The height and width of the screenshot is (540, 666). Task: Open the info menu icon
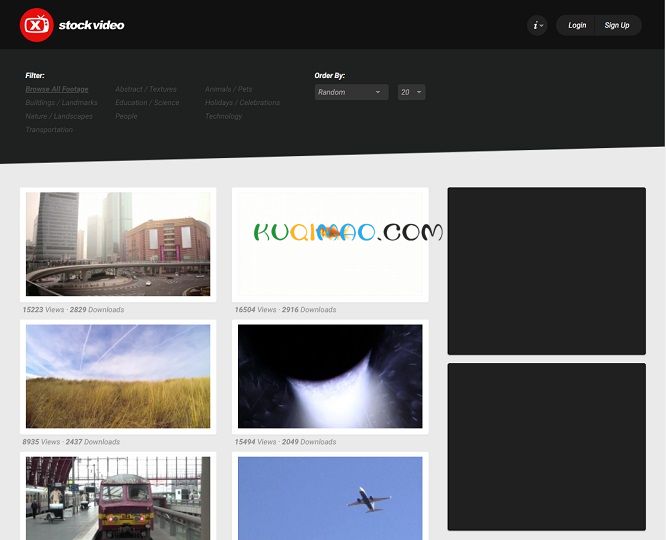[x=537, y=25]
